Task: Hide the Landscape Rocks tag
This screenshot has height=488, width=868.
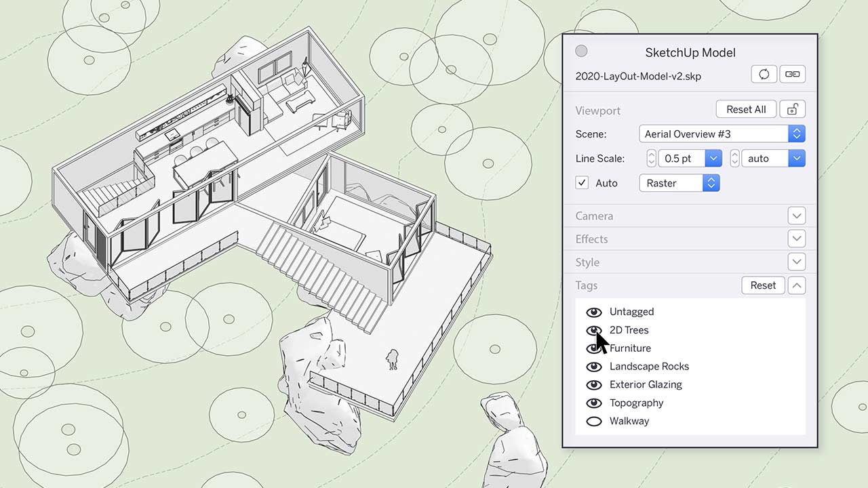Action: (x=594, y=367)
